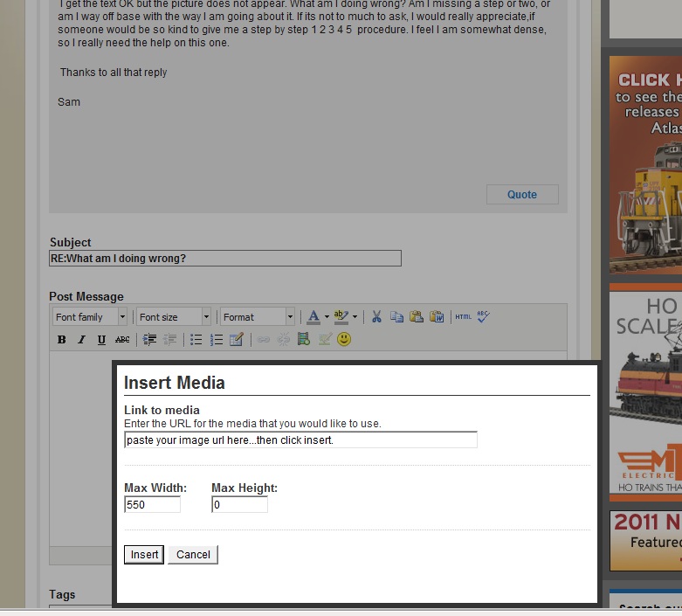
Task: Open the HTML source editor
Action: click(x=463, y=317)
